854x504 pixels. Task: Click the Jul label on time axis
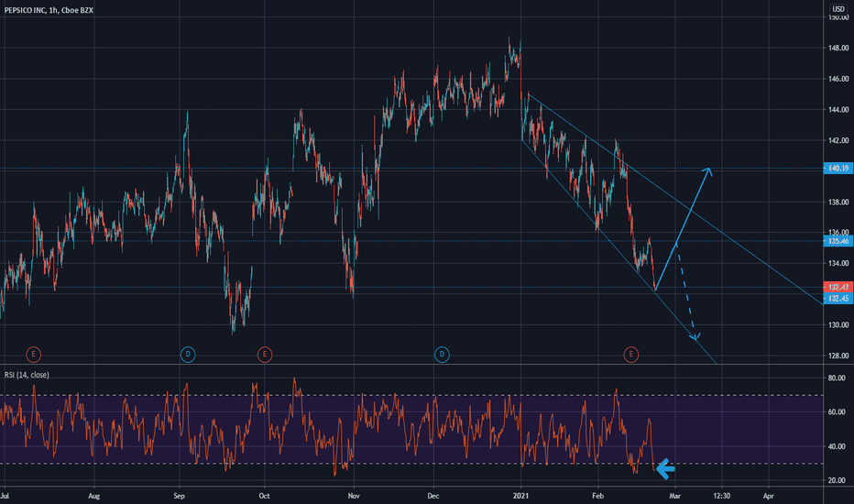tap(5, 496)
